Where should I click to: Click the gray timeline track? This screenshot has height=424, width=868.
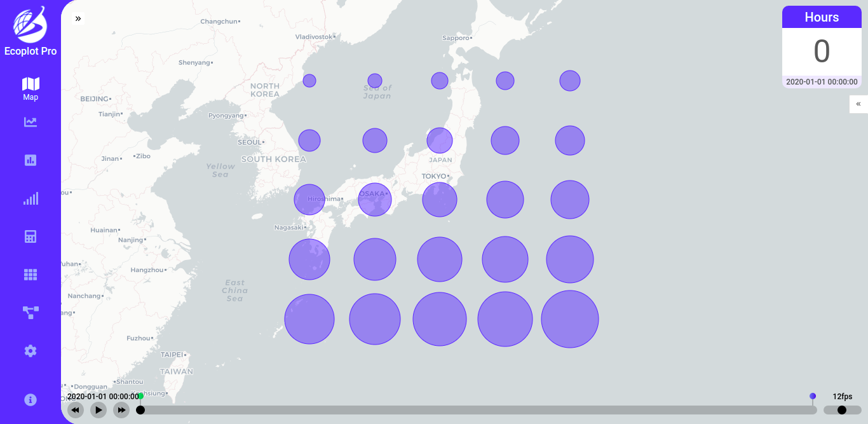477,410
